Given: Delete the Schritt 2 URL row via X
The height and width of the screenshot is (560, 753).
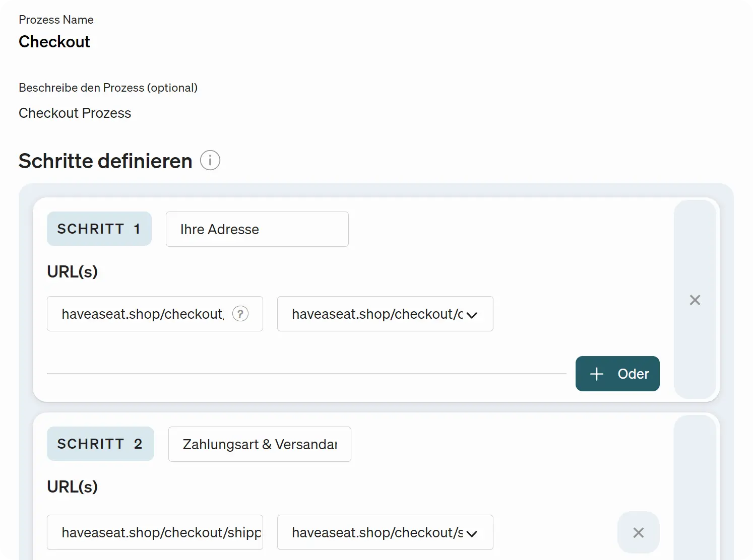Looking at the screenshot, I should tap(639, 533).
